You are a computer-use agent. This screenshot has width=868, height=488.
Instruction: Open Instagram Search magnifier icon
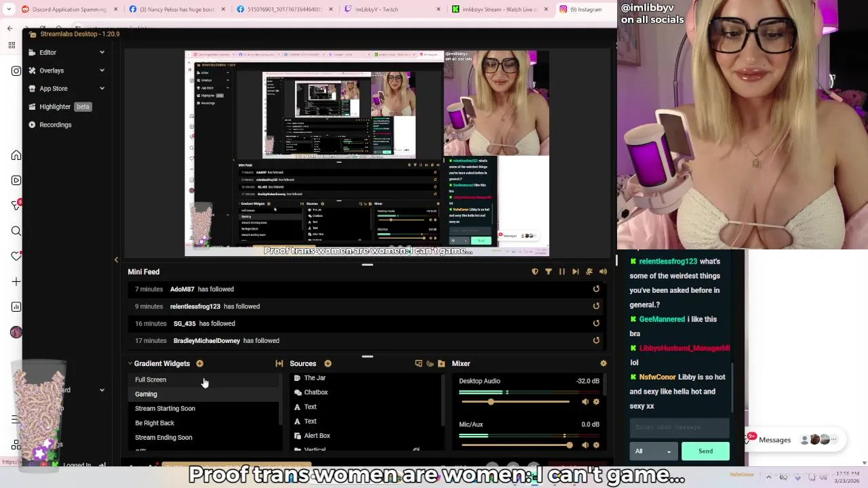(x=16, y=231)
